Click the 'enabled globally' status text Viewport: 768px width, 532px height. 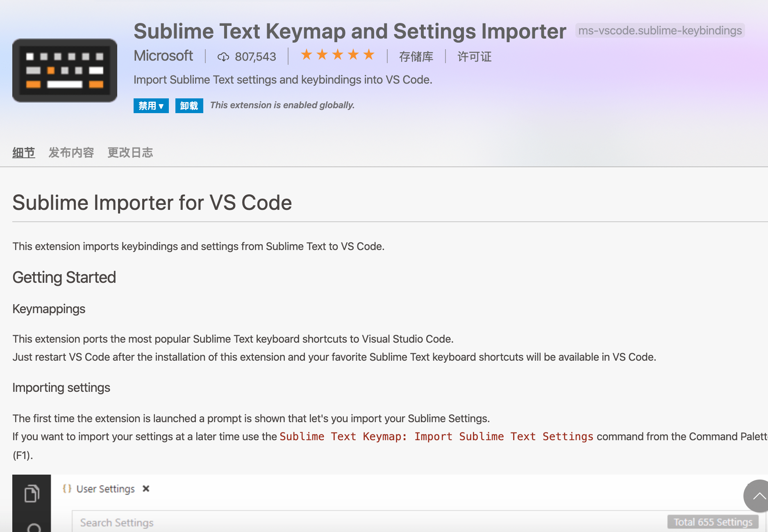click(282, 105)
